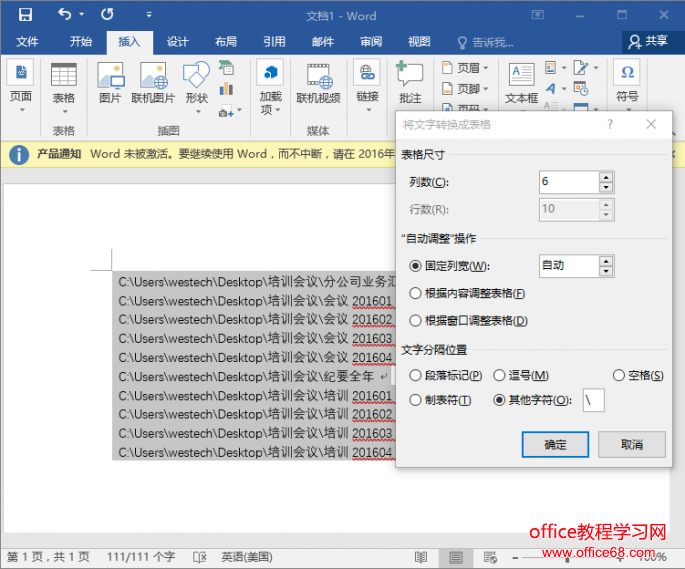The width and height of the screenshot is (685, 569).
Task: Insert 联机图片 online pictures
Action: (153, 83)
